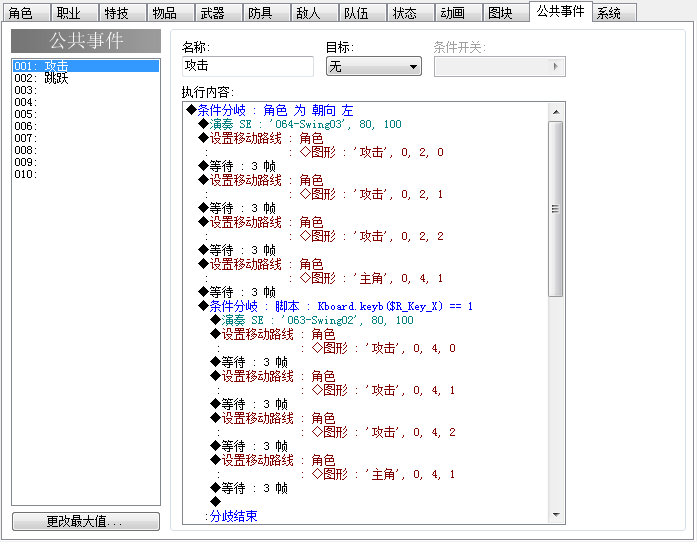Open the 队伍 tab
The height and width of the screenshot is (542, 697).
(x=362, y=13)
